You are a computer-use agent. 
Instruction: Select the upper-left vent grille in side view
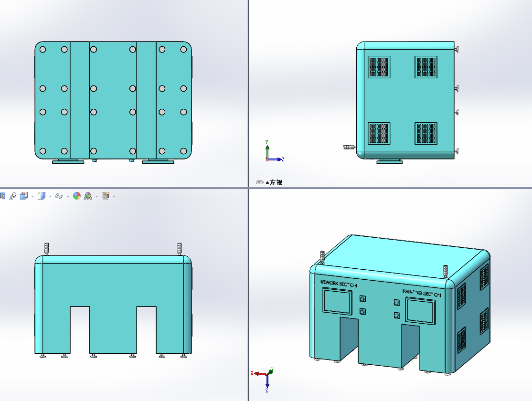click(379, 67)
